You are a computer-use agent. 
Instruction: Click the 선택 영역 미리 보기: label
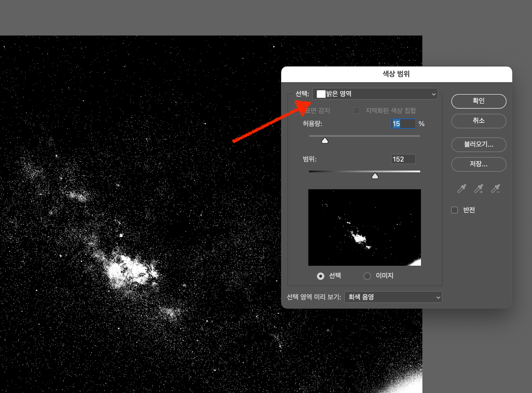(x=314, y=297)
